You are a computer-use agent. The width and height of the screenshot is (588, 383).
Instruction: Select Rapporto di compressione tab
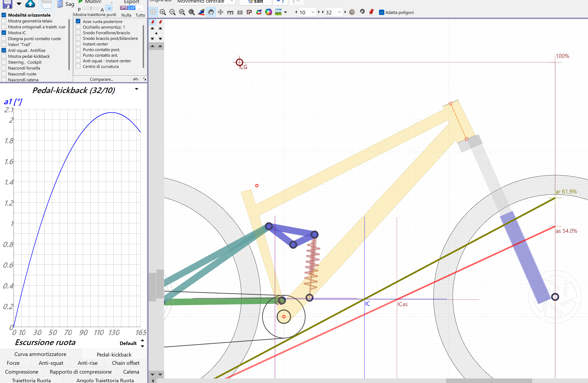pos(81,372)
